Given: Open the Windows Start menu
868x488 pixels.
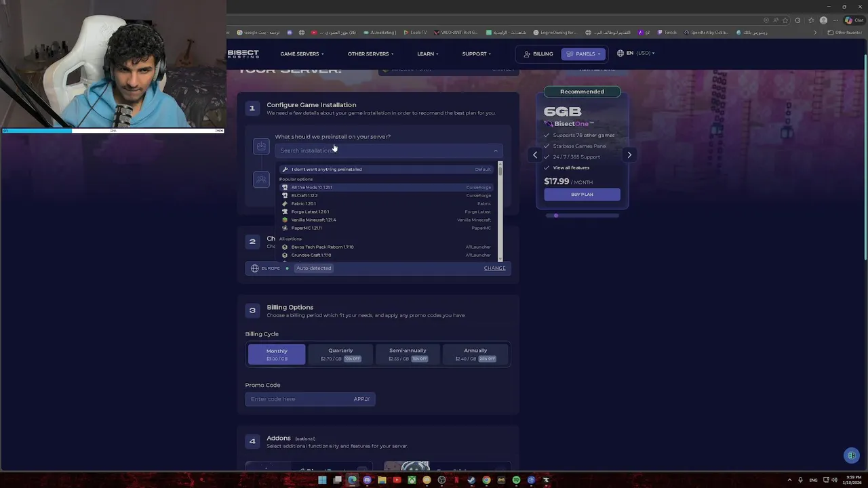Looking at the screenshot, I should (x=322, y=480).
